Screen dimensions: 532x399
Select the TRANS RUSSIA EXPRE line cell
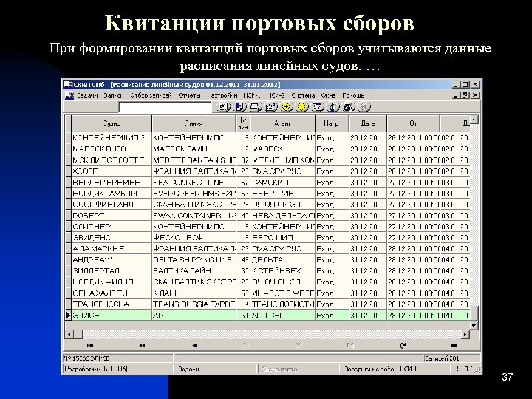click(x=194, y=304)
